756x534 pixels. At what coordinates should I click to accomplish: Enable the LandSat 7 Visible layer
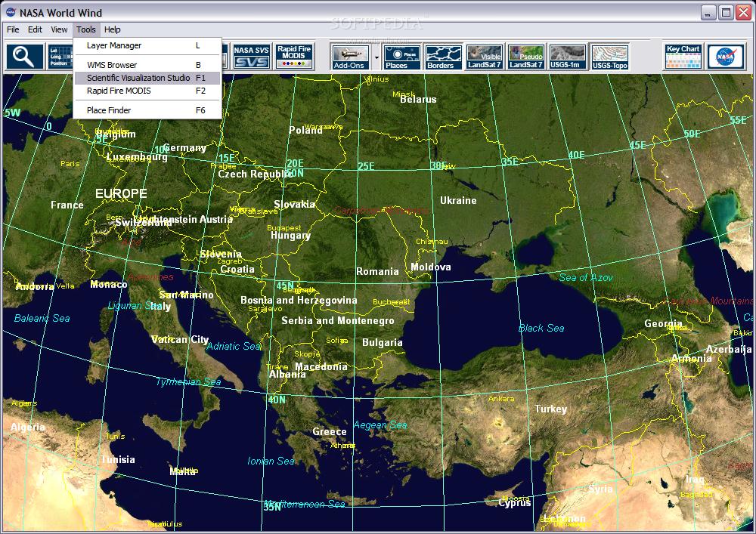[x=485, y=57]
